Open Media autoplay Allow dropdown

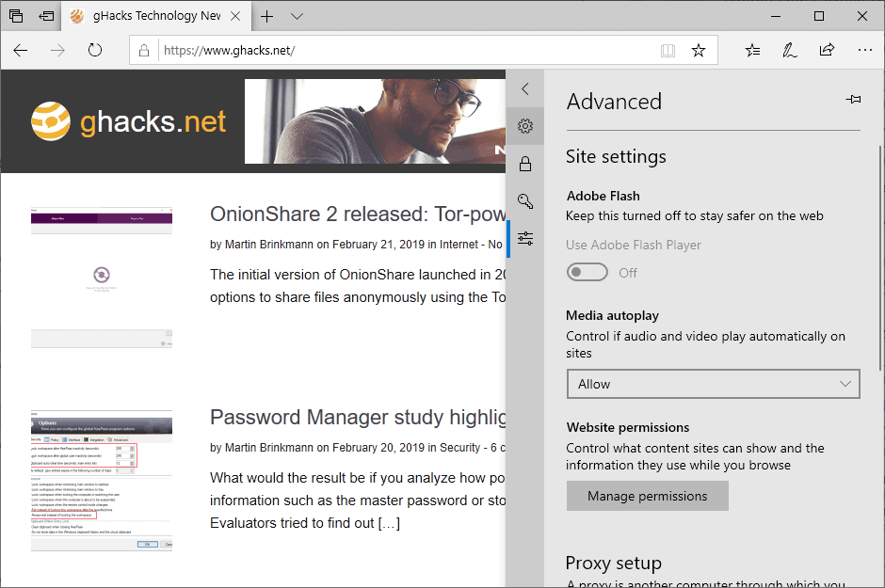[713, 384]
